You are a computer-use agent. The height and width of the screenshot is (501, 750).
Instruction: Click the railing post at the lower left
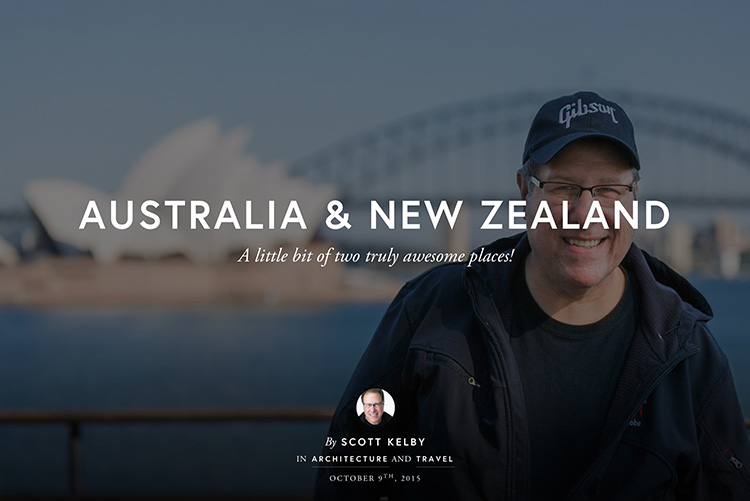pyautogui.click(x=75, y=457)
